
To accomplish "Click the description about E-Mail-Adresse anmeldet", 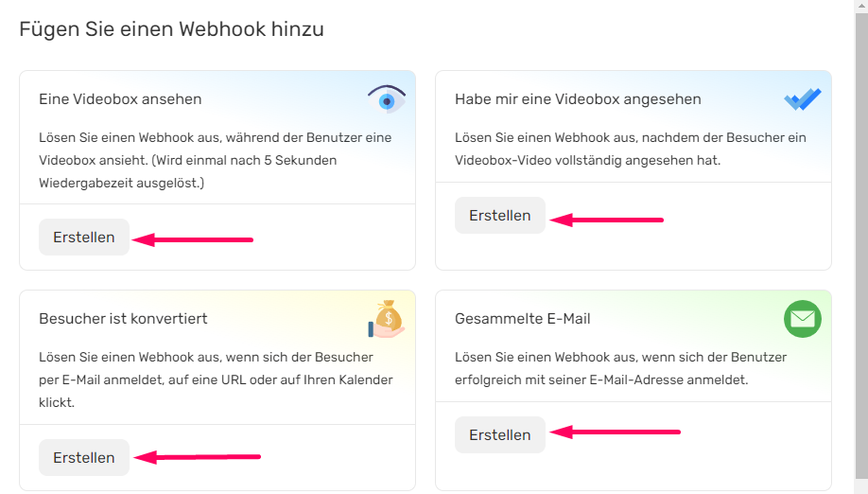I will (620, 368).
